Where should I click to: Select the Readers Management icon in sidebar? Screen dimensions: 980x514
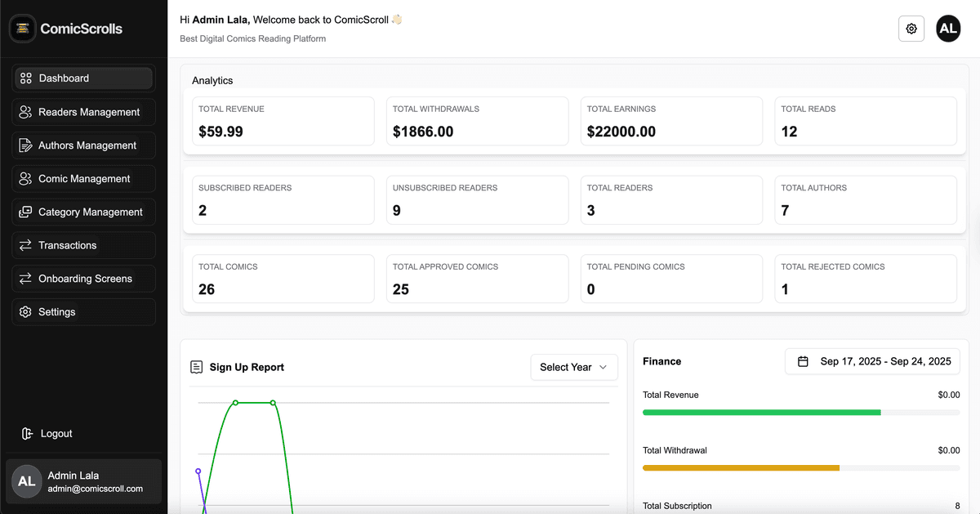point(24,111)
